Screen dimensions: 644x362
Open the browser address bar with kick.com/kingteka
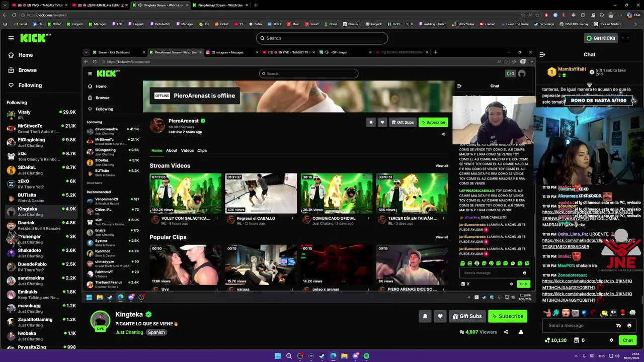coord(272,15)
